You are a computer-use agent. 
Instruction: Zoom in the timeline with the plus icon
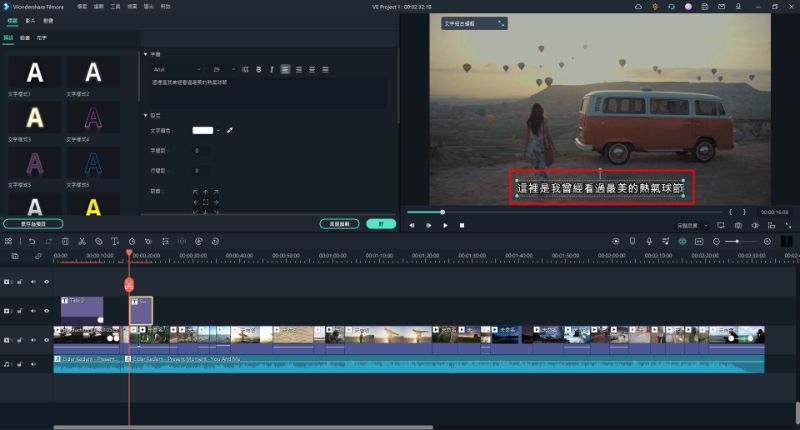(x=767, y=241)
